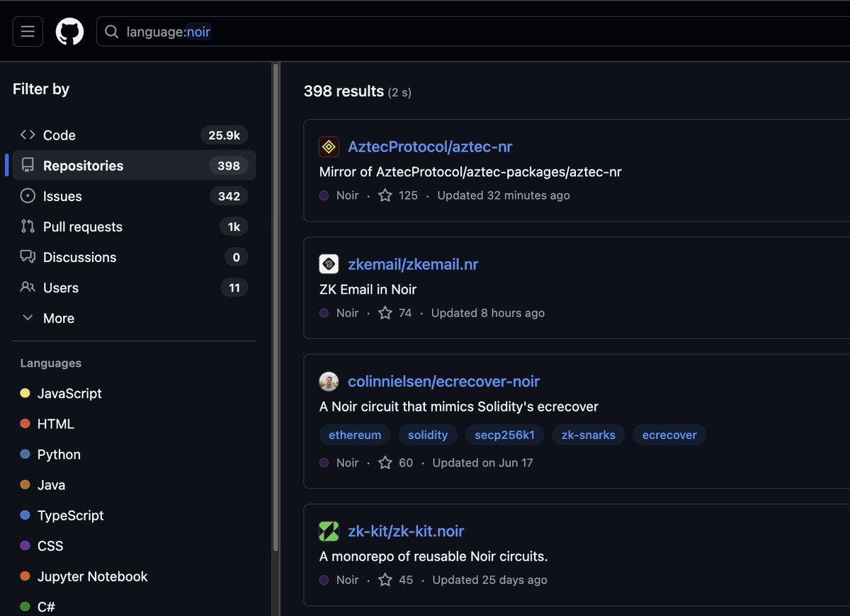This screenshot has height=616, width=850.
Task: Go to GitHub homepage via Octocat logo
Action: click(70, 32)
